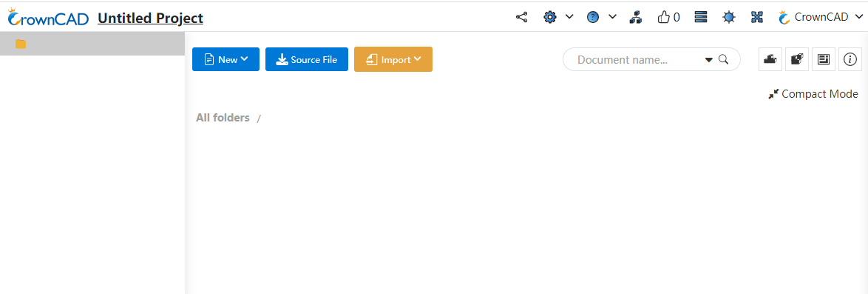Toggle the sun theme icon
The width and height of the screenshot is (868, 294).
click(x=729, y=17)
